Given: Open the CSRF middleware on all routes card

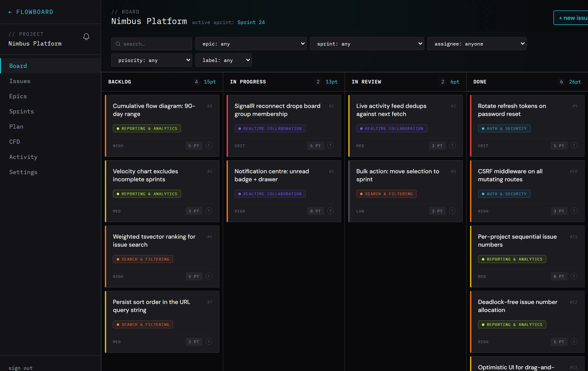Looking at the screenshot, I should pos(527,191).
